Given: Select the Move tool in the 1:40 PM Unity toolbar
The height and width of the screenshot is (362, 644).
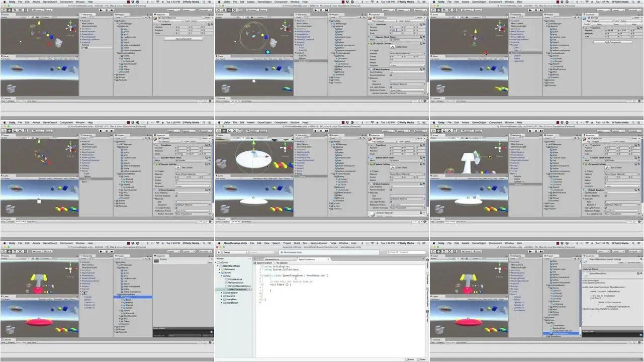Looking at the screenshot, I should [x=224, y=131].
